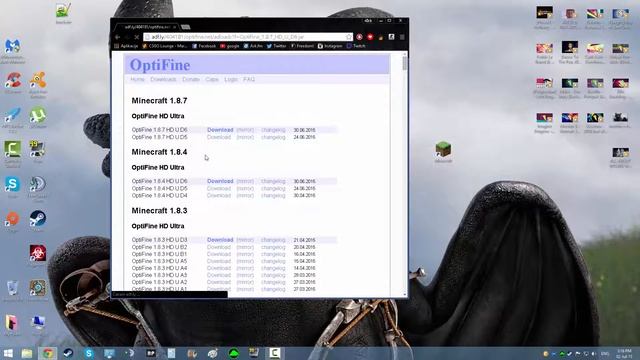640x360 pixels.
Task: Switch to Chrome in taskbar
Action: (x=48, y=353)
